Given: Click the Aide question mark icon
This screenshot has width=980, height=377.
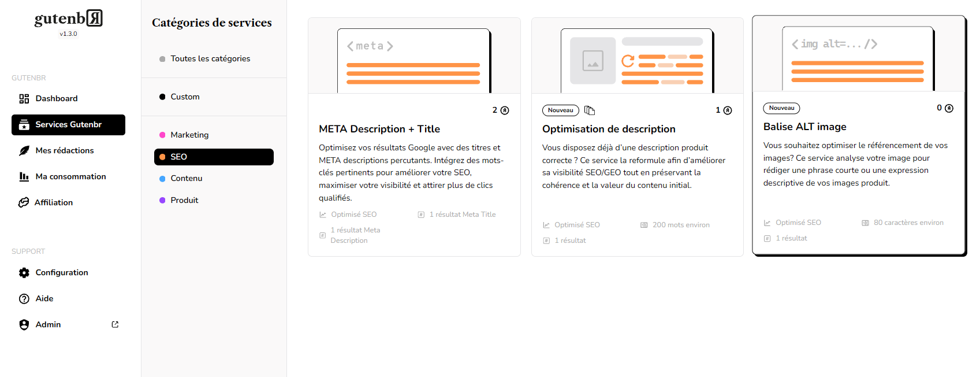Looking at the screenshot, I should [24, 299].
